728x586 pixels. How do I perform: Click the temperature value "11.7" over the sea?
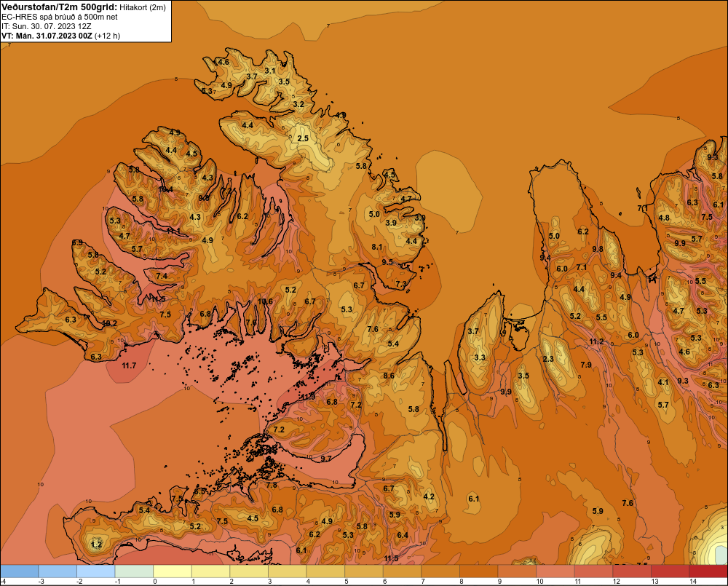[129, 365]
